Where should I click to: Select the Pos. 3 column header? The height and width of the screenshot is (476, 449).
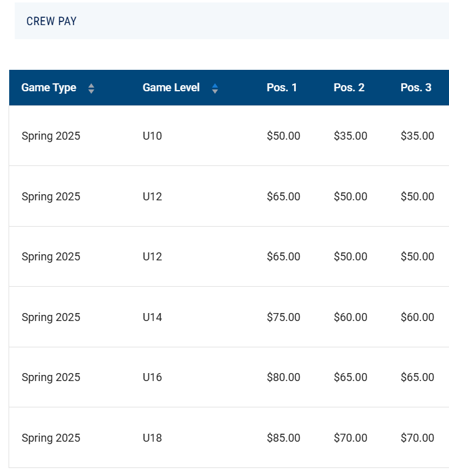pos(416,88)
